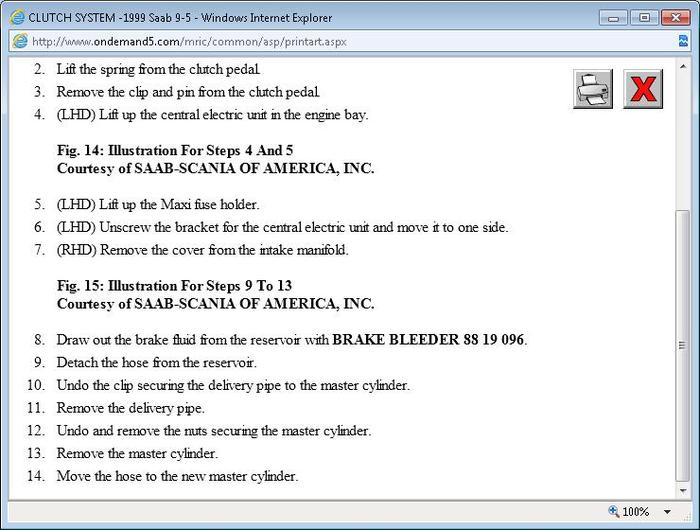Click 'Fig. 14: Illustration For Steps 4 And 5'
Viewport: 700px width, 530px height.
pos(175,150)
